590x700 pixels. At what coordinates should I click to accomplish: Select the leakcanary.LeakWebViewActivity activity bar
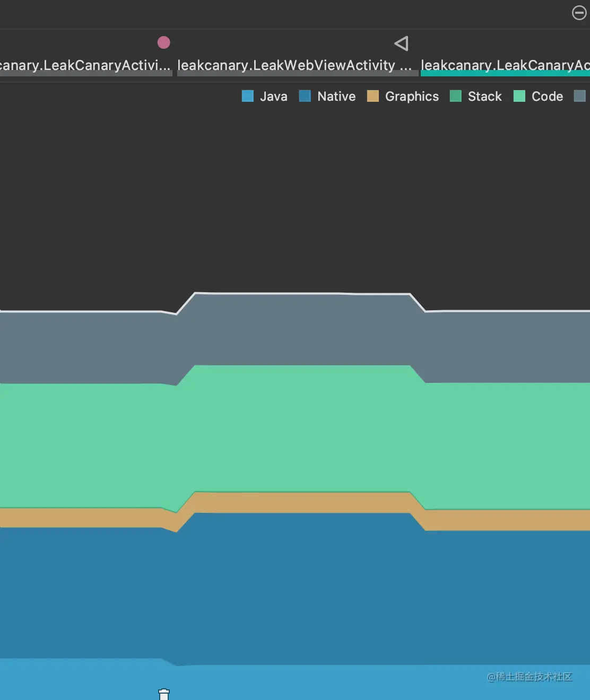click(x=298, y=74)
